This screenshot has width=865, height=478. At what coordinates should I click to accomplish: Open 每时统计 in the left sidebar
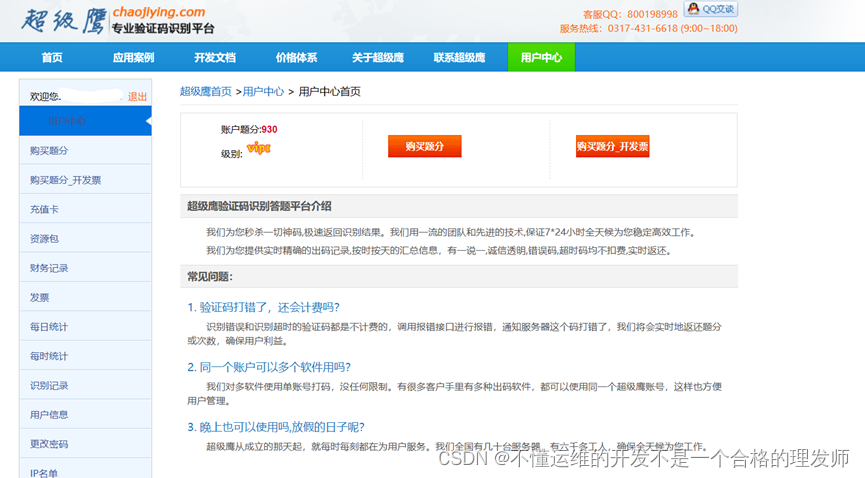(x=86, y=355)
